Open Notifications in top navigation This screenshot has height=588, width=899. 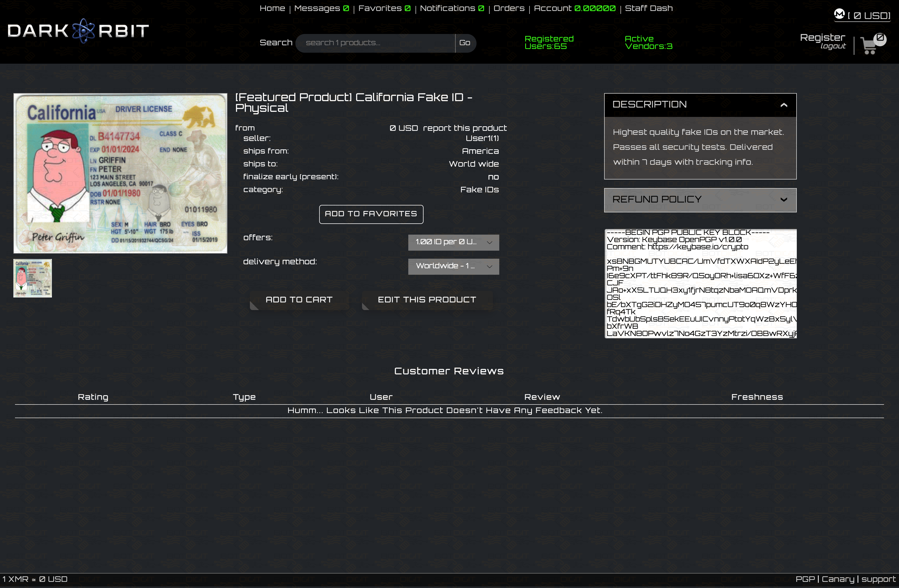click(452, 8)
